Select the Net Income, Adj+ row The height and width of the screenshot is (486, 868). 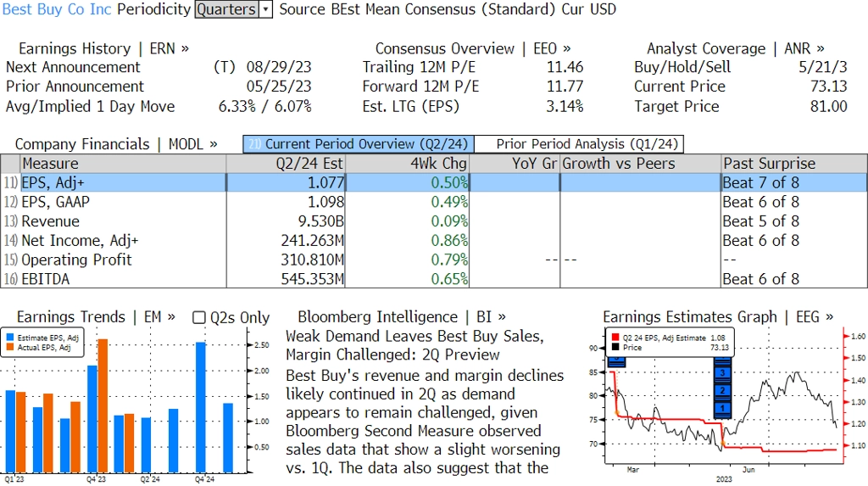pos(434,241)
